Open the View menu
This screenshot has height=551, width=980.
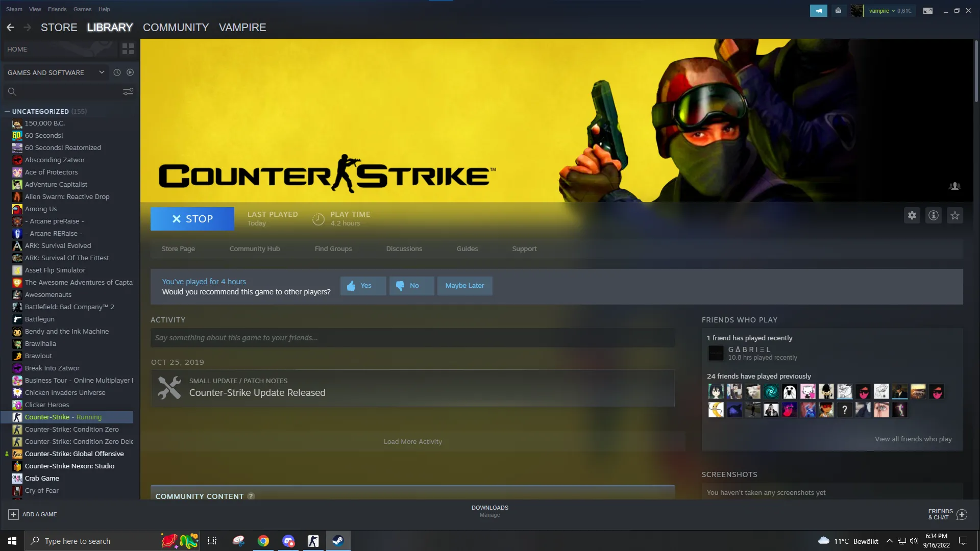coord(35,9)
